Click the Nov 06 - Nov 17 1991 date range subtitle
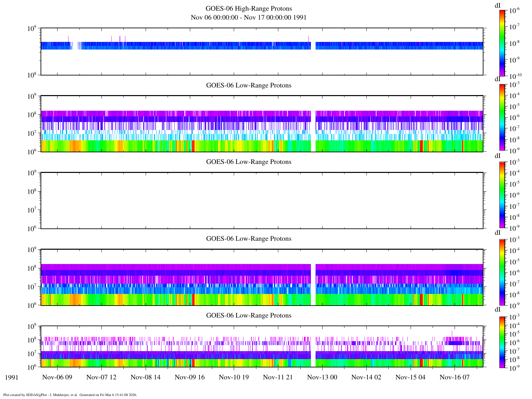532x399 pixels. (x=248, y=17)
